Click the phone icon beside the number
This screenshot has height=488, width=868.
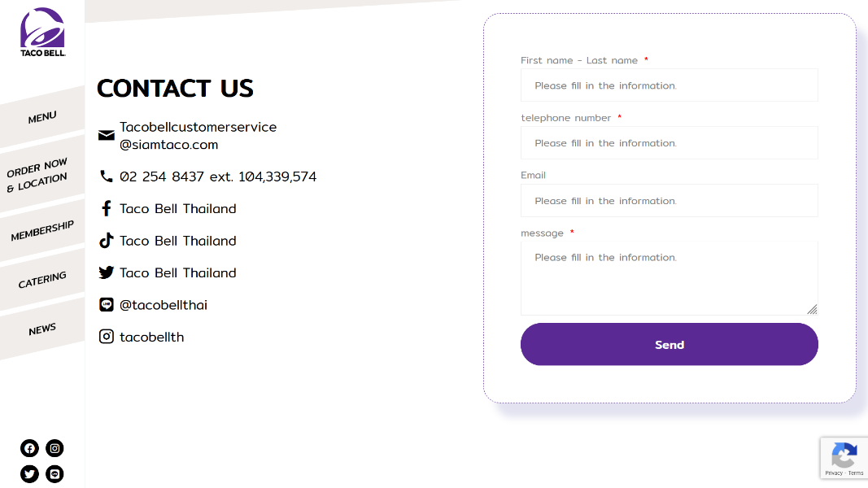pos(107,176)
